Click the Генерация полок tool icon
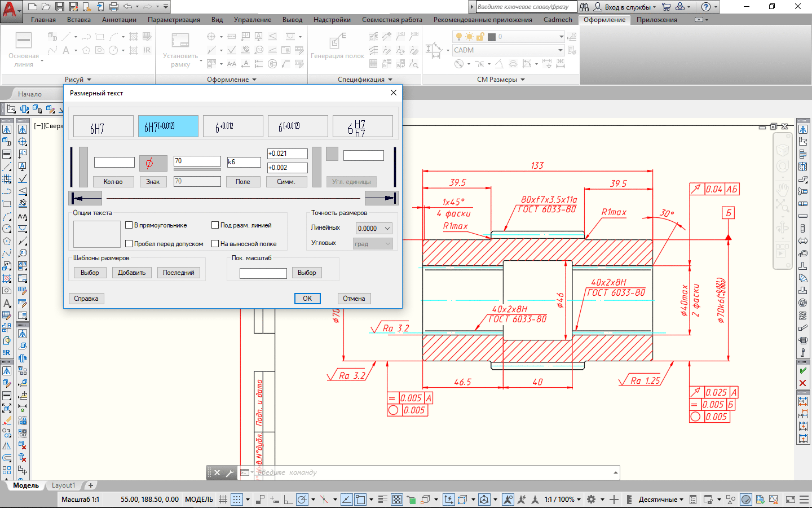812x508 pixels. click(337, 42)
